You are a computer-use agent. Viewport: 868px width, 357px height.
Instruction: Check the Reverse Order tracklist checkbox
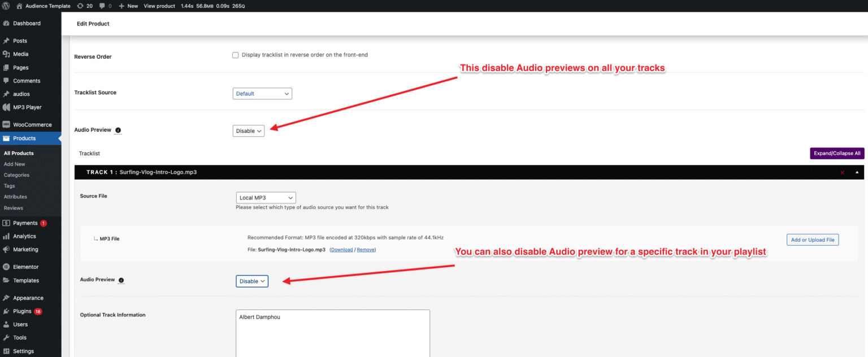[236, 55]
